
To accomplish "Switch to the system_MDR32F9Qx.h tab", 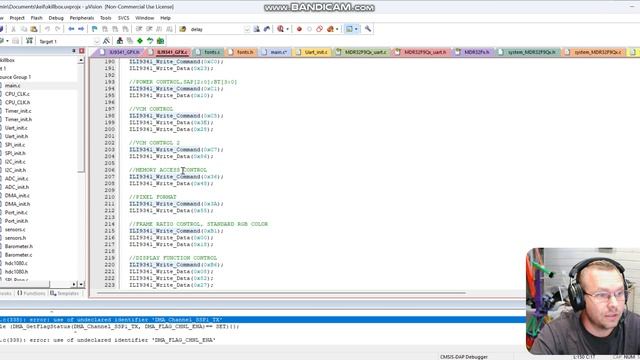I will point(528,52).
